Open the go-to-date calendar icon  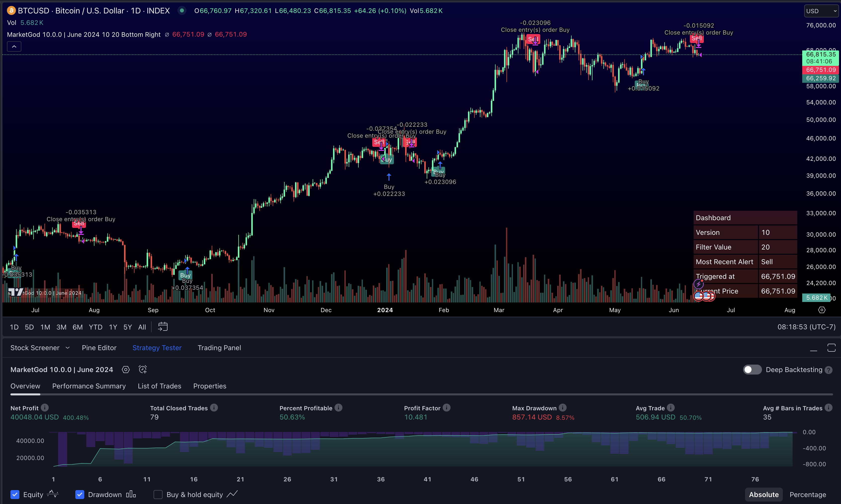[163, 327]
